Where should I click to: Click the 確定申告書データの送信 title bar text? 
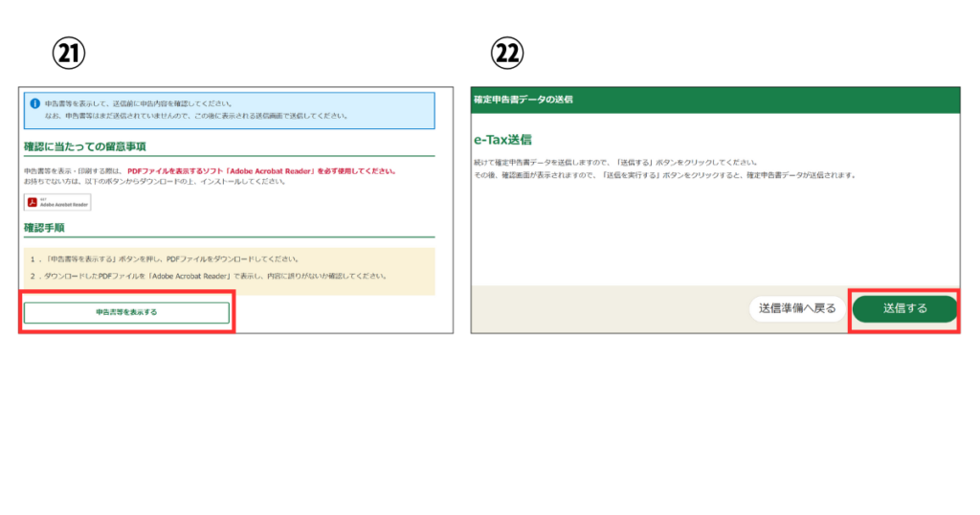pos(523,100)
